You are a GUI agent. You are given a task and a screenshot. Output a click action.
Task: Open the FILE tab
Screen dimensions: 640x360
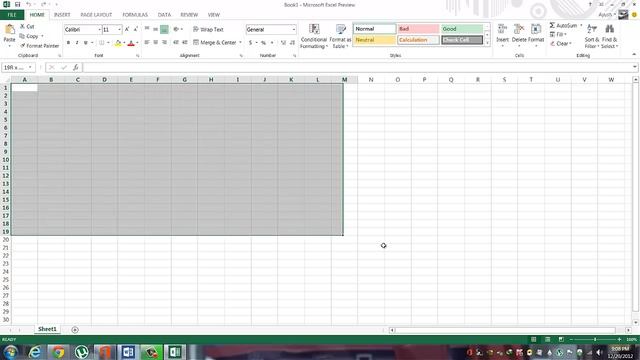pos(12,15)
